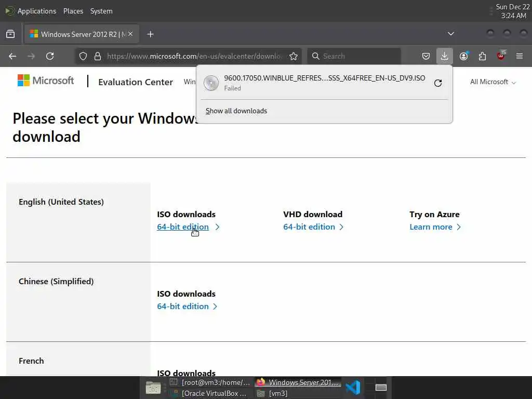Click the clock showing Sun Dec 22

pyautogui.click(x=513, y=11)
